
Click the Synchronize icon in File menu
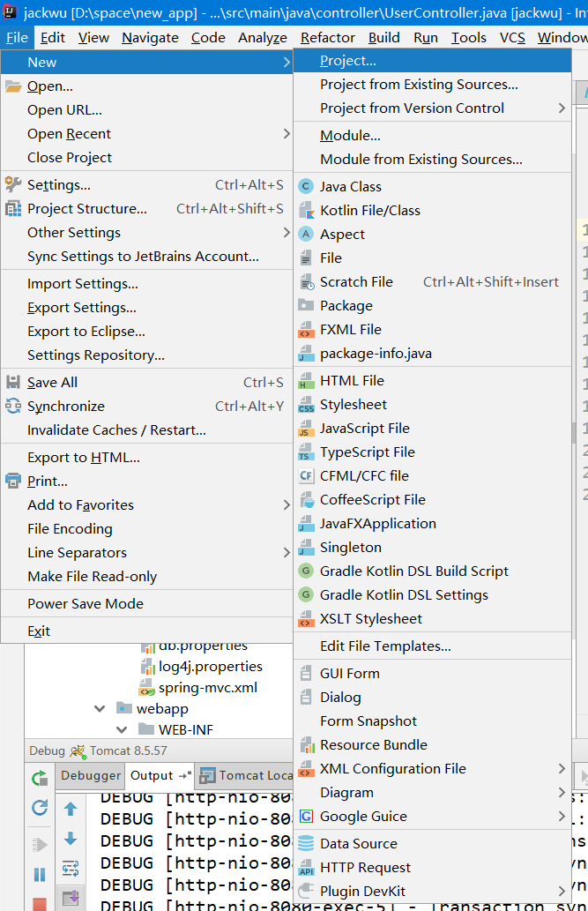coord(12,407)
